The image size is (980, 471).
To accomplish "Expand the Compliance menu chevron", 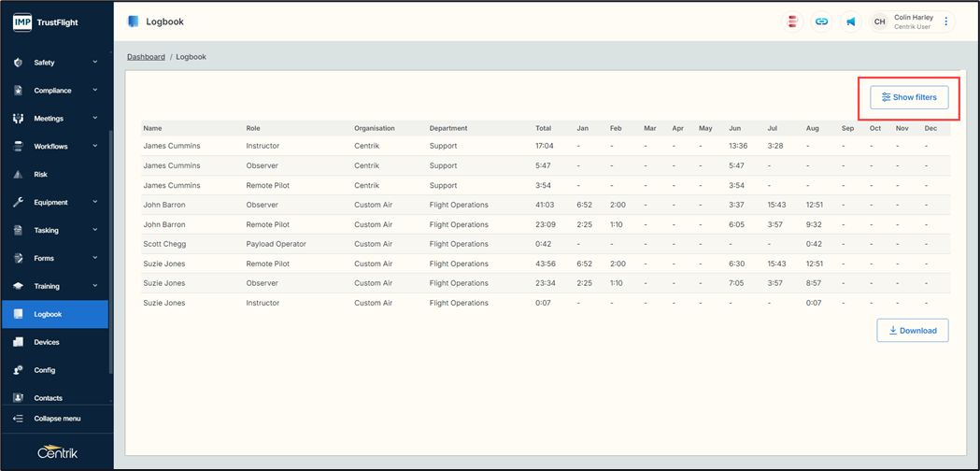I will (95, 91).
